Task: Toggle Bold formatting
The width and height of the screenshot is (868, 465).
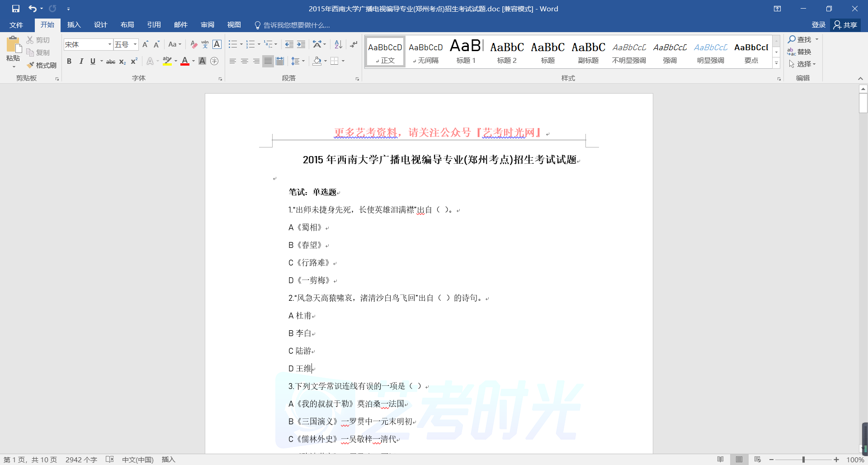Action: click(x=69, y=61)
